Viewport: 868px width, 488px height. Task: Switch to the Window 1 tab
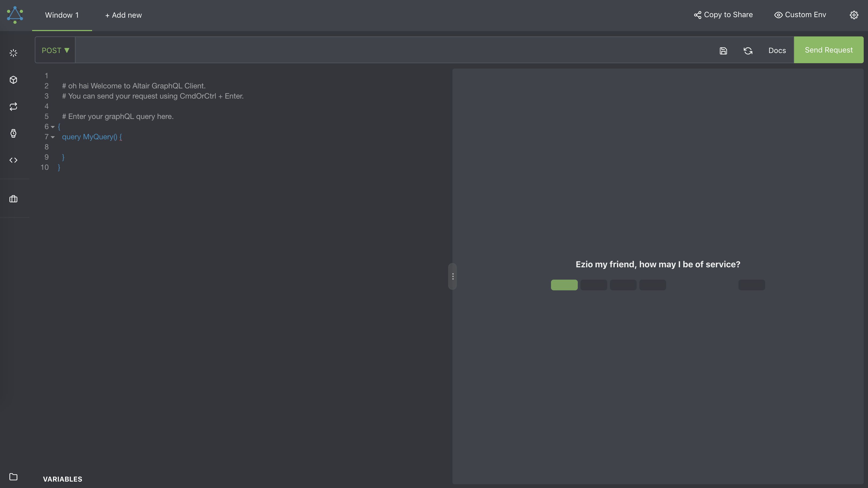click(62, 15)
